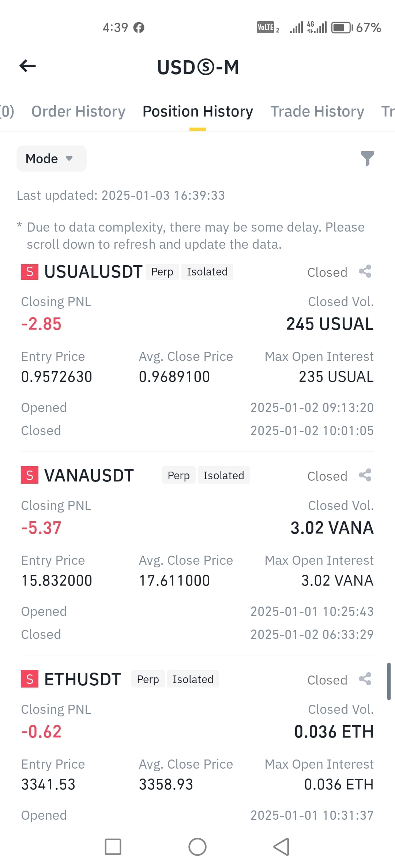The height and width of the screenshot is (868, 395).
Task: Click the red S badge beside USUALUSDT
Action: [30, 272]
